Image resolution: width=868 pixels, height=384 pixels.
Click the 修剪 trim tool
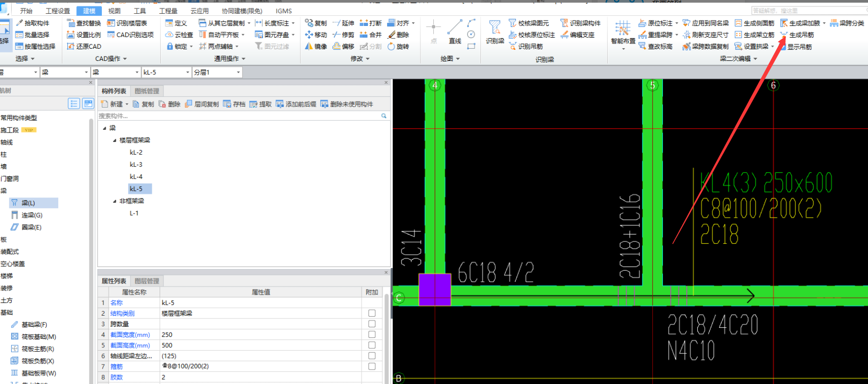(344, 34)
